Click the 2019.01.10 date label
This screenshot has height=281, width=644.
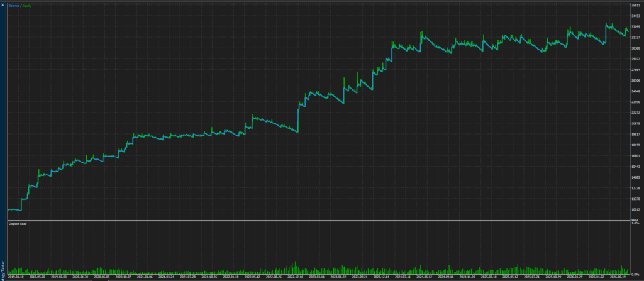point(16,277)
